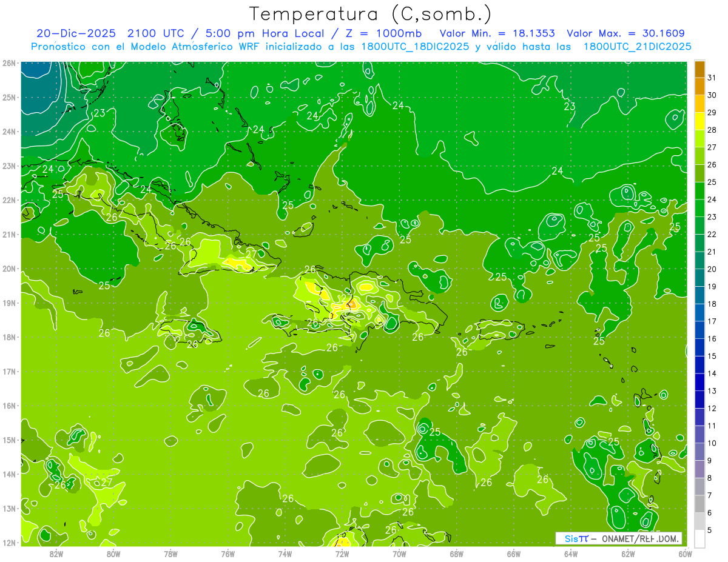The width and height of the screenshot is (728, 562).
Task: Click the 60W longitude axis label
Action: [686, 553]
